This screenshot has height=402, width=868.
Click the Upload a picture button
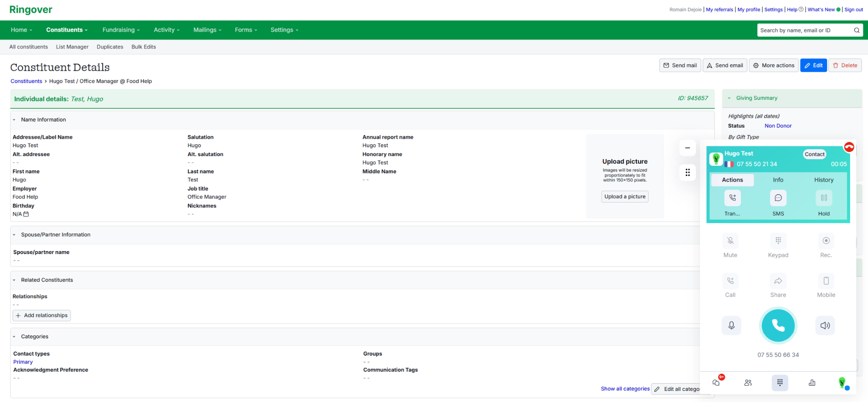tap(624, 197)
